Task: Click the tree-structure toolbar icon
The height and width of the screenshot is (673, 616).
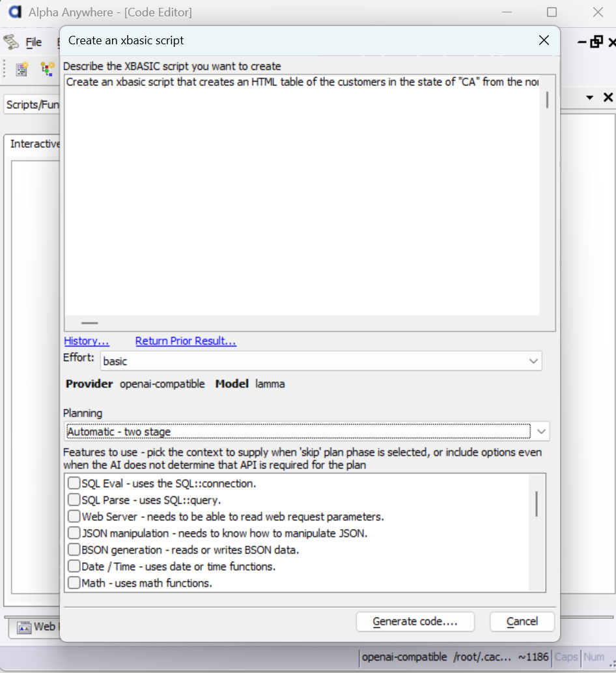Action: 47,69
